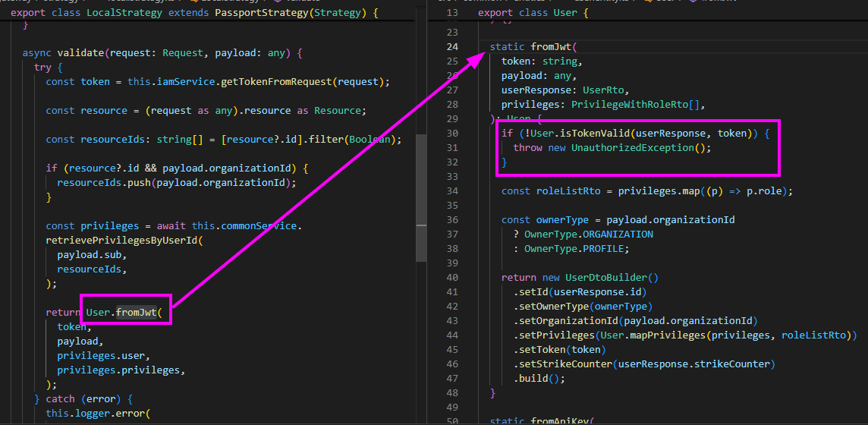Click the left editor's vertical scrollbar thumb
The height and width of the screenshot is (425, 868).
pos(421,197)
